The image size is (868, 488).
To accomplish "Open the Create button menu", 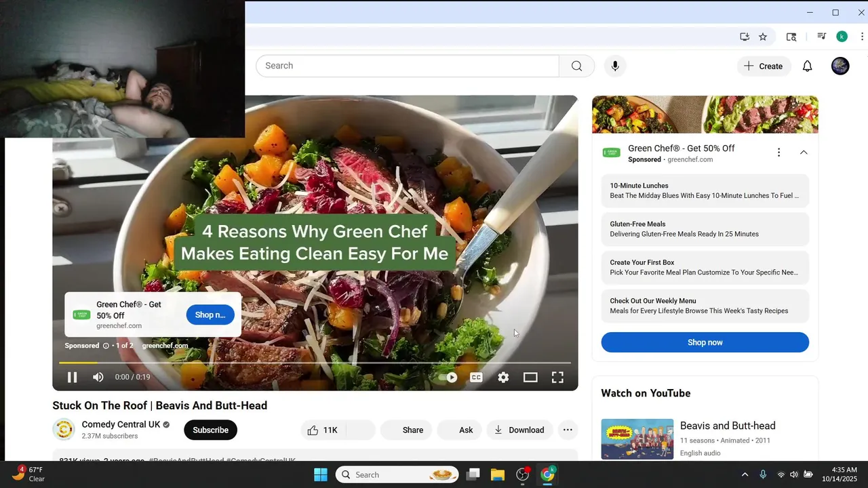I will coord(764,66).
